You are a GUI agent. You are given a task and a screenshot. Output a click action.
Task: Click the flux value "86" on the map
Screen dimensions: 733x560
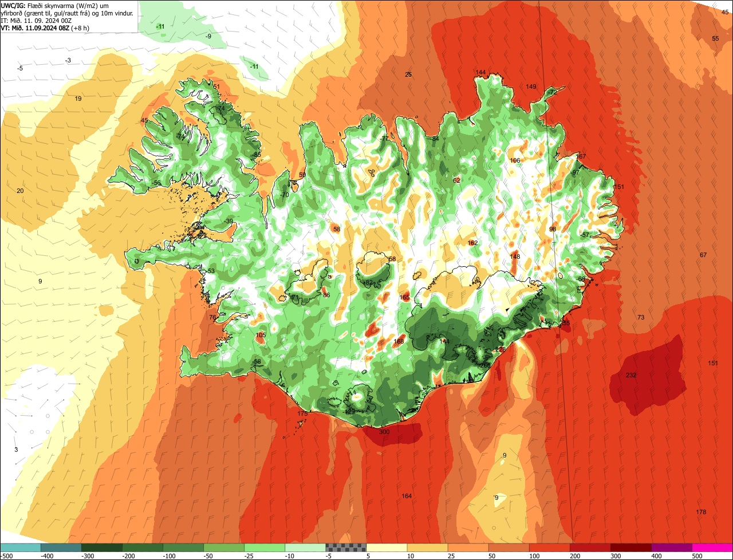326,295
